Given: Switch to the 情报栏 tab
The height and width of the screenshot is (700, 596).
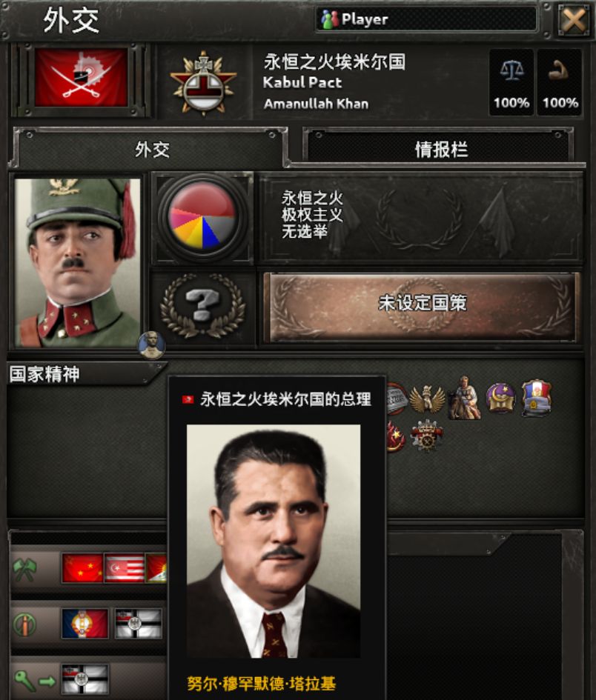Looking at the screenshot, I should 440,149.
